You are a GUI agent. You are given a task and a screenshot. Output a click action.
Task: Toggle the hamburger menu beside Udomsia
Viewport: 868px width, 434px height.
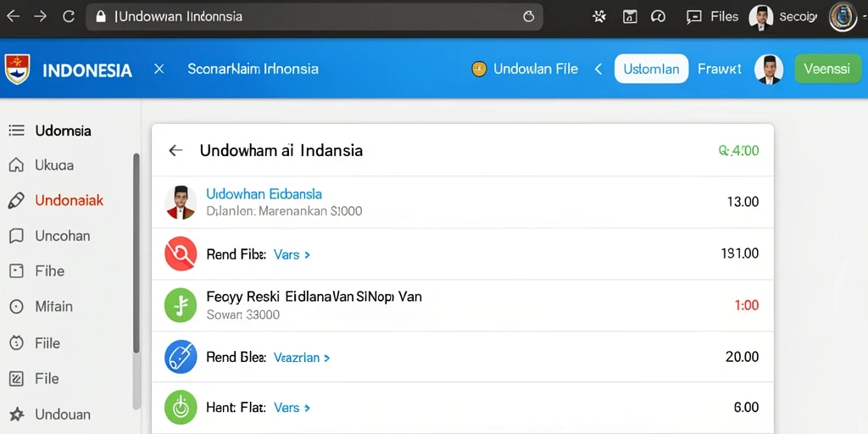pyautogui.click(x=17, y=131)
